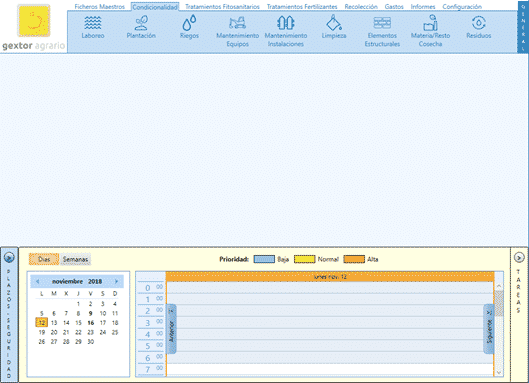Select day 14 in the calendar

tap(66, 323)
